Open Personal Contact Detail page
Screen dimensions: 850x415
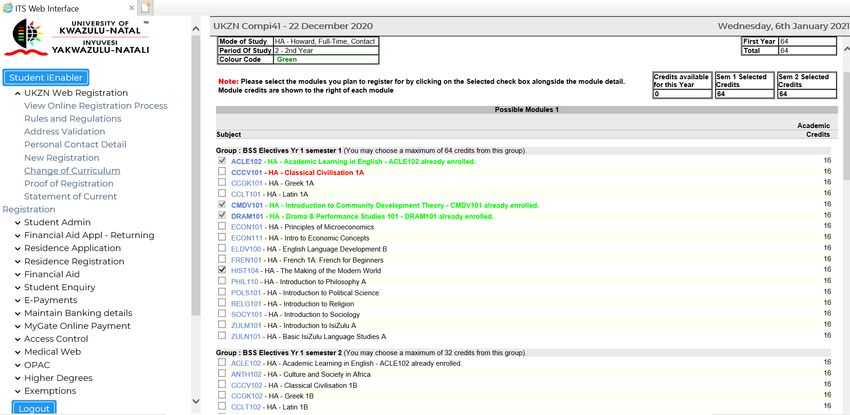pyautogui.click(x=75, y=145)
